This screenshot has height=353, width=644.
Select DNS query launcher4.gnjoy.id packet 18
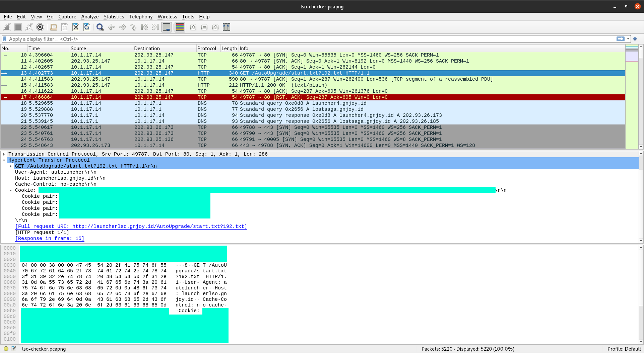click(313, 103)
